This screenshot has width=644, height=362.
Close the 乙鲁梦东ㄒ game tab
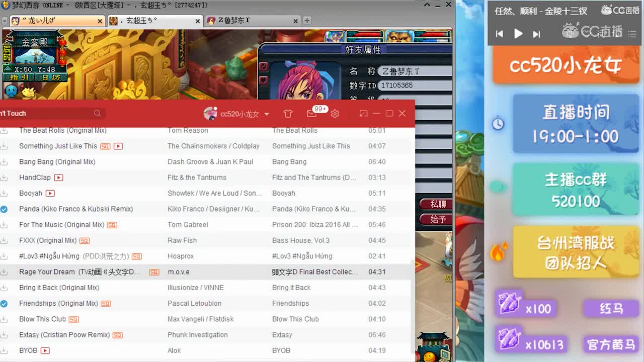(x=295, y=21)
